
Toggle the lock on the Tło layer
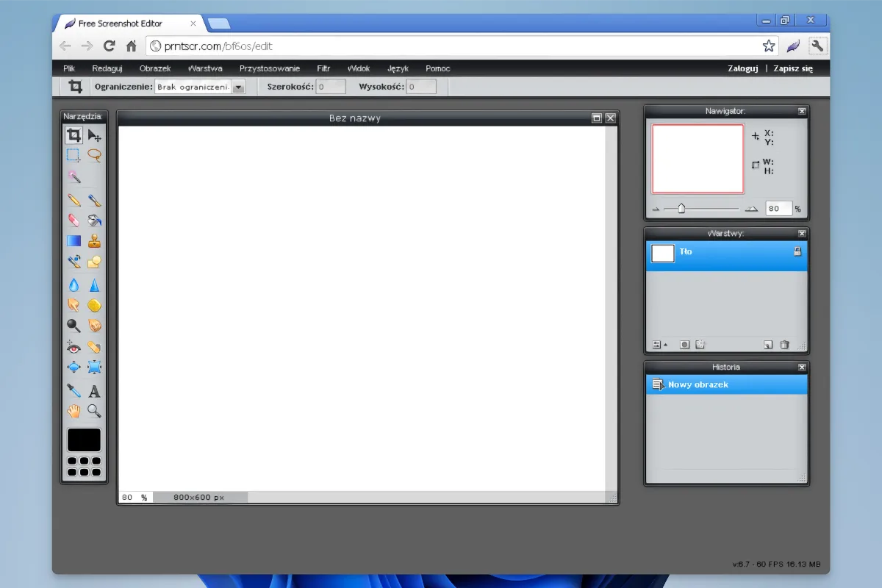797,252
